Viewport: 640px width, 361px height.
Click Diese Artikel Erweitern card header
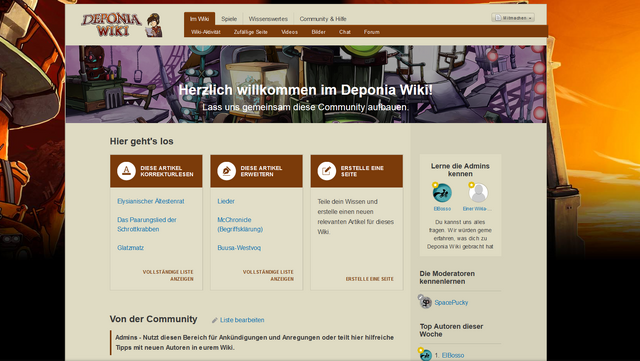256,171
